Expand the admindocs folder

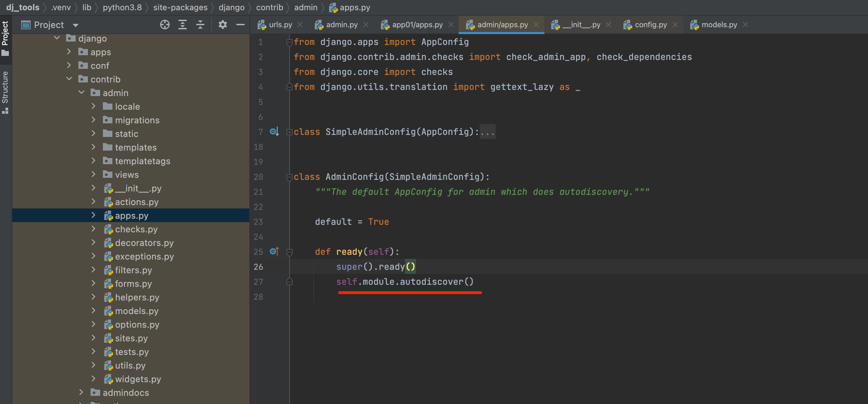pyautogui.click(x=81, y=392)
